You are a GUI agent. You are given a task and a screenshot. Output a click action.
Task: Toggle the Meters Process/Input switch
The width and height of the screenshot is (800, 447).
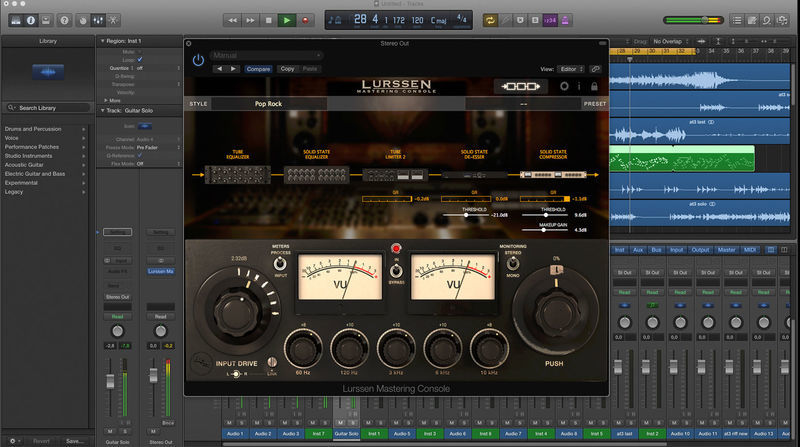[x=280, y=264]
